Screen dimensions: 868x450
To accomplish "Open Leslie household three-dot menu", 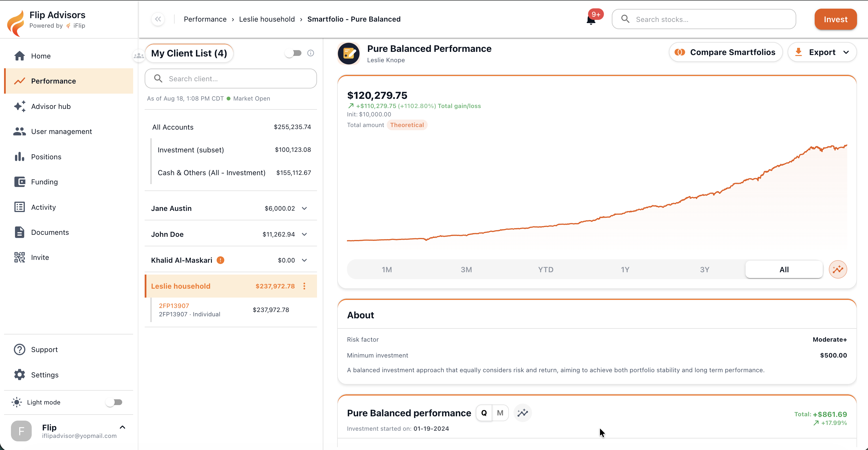I will tap(304, 286).
